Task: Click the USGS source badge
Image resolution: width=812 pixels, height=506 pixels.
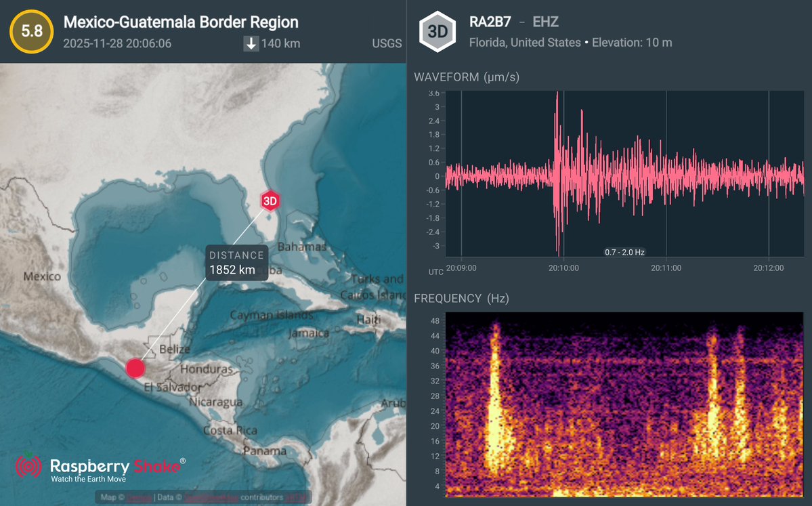Action: point(385,43)
